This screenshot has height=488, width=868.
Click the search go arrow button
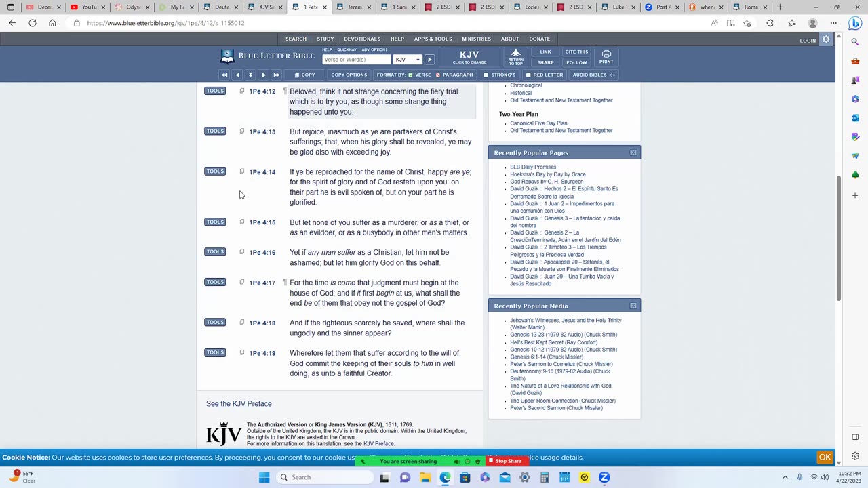[x=429, y=60]
